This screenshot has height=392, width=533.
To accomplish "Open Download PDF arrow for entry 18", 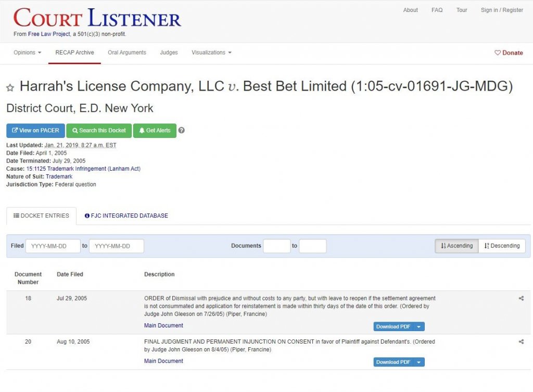I will (x=419, y=327).
